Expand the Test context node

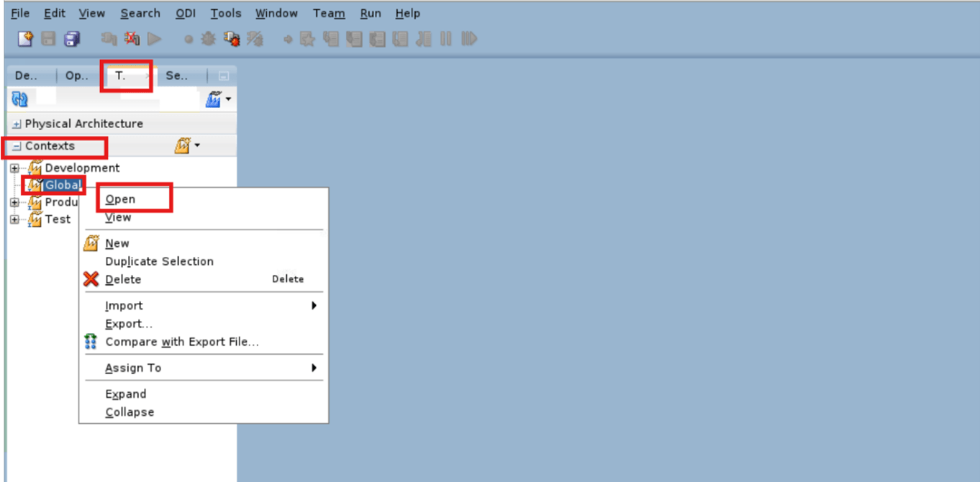click(14, 219)
